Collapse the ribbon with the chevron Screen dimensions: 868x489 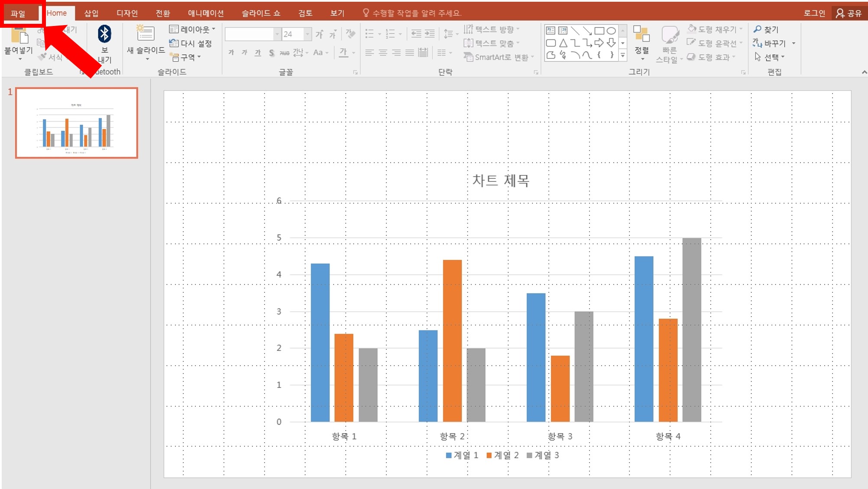864,72
